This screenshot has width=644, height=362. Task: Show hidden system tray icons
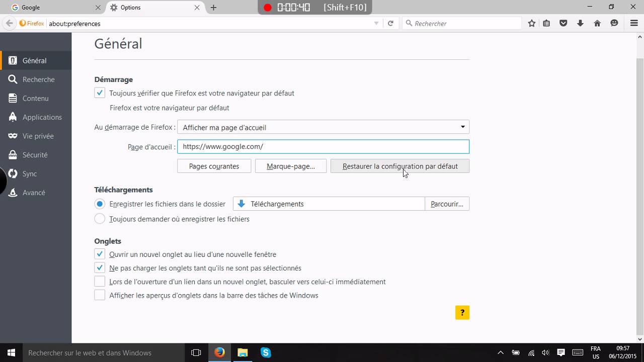[501, 353]
